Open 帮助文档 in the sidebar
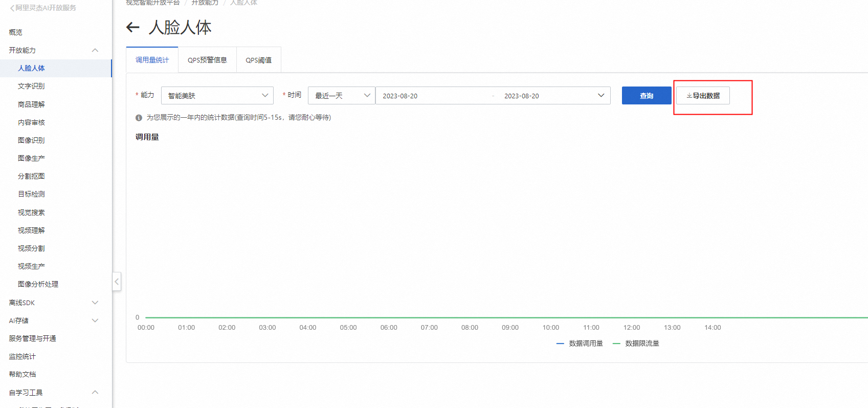Image resolution: width=868 pixels, height=408 pixels. [x=22, y=374]
